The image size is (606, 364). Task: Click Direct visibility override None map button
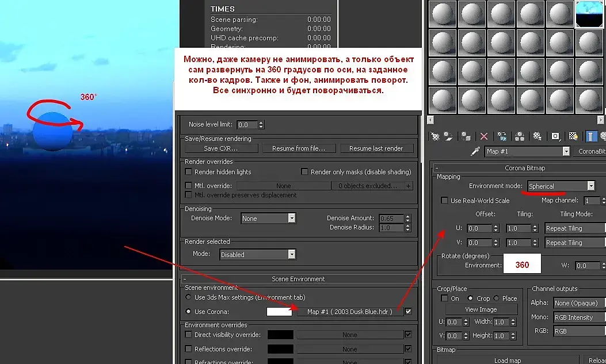tap(350, 335)
